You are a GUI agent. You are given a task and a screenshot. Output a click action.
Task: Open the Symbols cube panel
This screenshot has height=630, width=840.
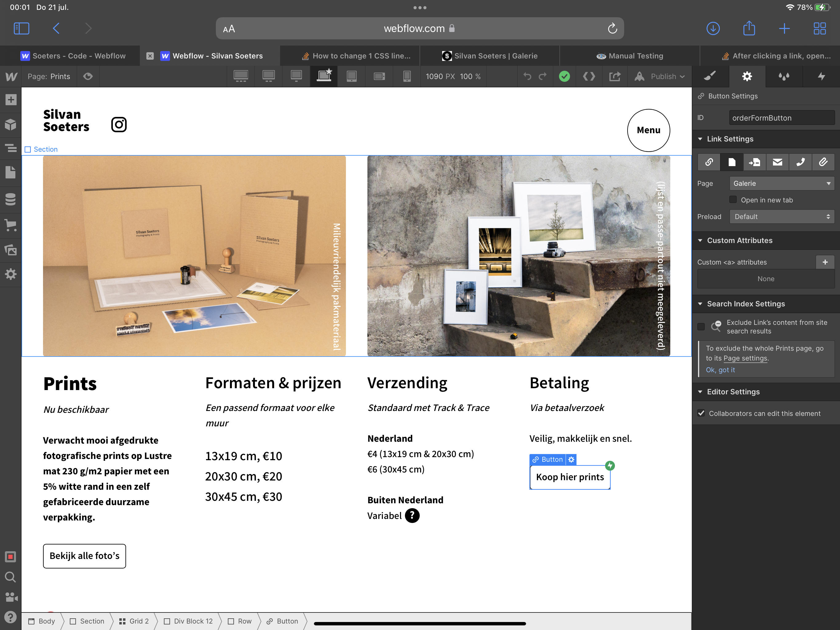[x=11, y=125]
